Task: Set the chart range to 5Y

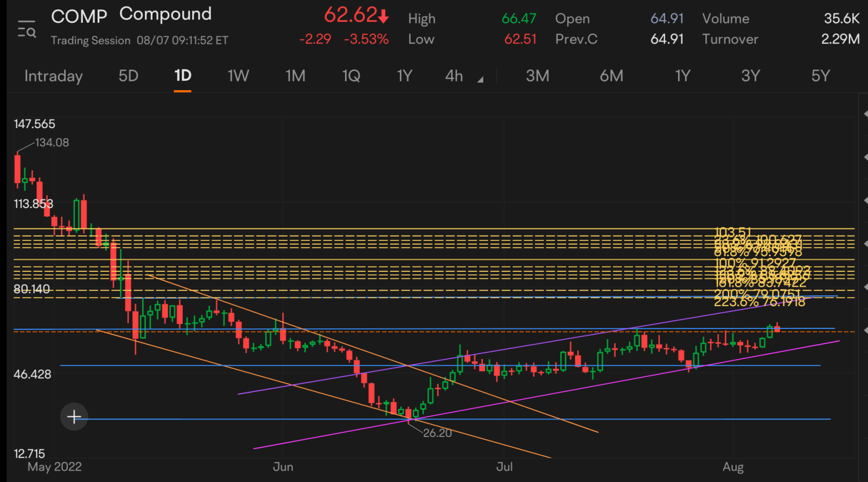Action: [821, 76]
